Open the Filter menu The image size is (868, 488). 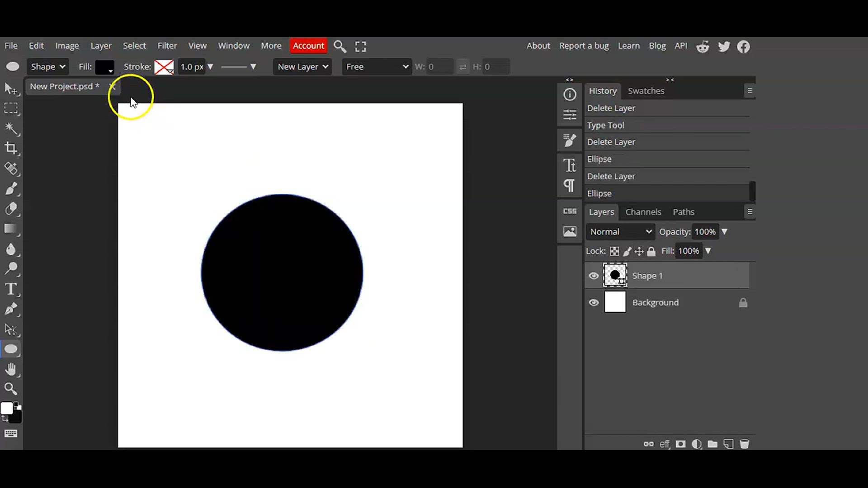[x=167, y=46]
